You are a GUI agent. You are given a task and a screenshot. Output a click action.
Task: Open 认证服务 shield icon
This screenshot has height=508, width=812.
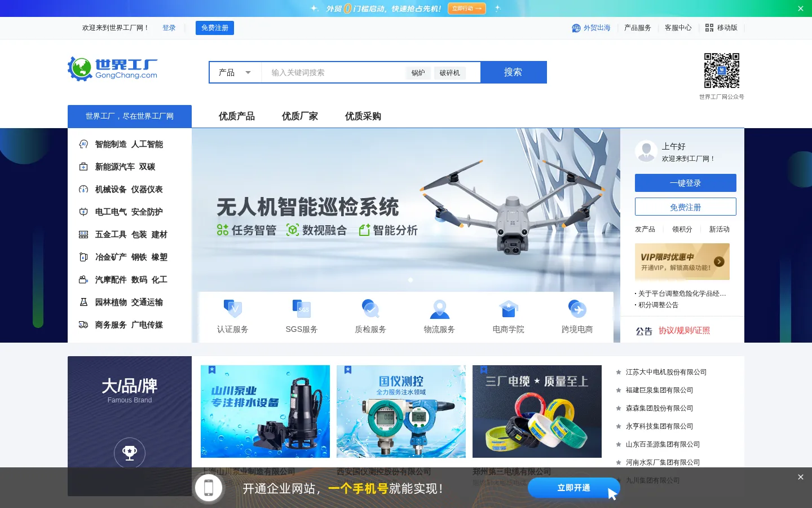(232, 309)
